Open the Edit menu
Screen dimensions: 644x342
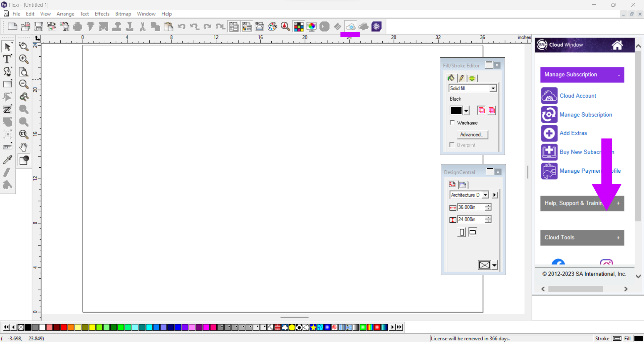pos(30,14)
